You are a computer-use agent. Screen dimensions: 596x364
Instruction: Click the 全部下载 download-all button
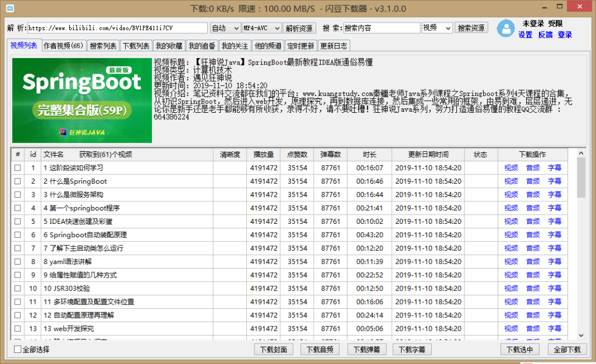click(567, 349)
